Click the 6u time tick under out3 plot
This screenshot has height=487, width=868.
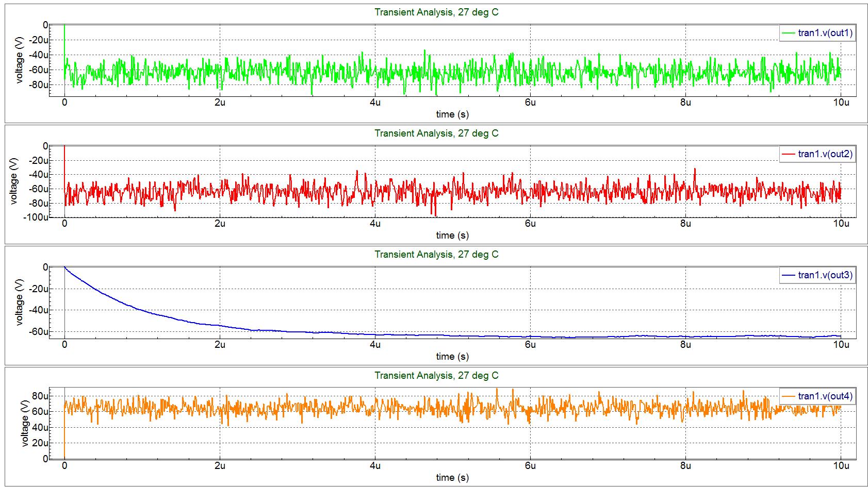click(x=530, y=345)
